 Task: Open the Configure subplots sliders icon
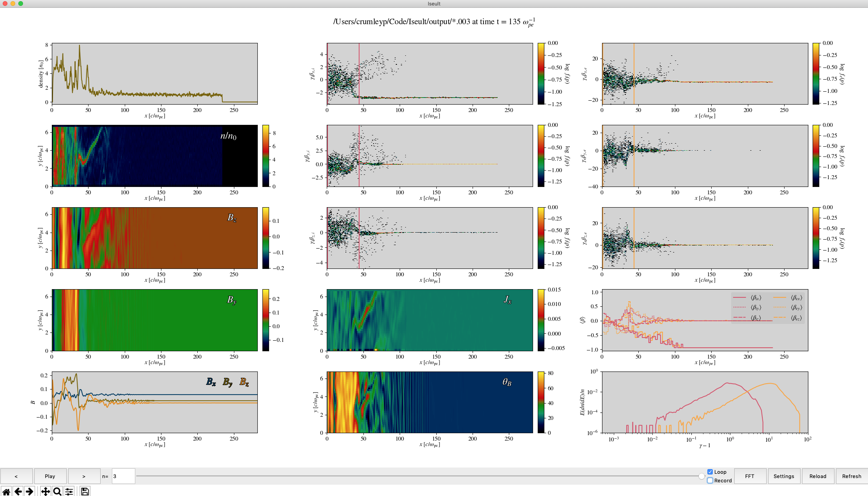pyautogui.click(x=69, y=491)
